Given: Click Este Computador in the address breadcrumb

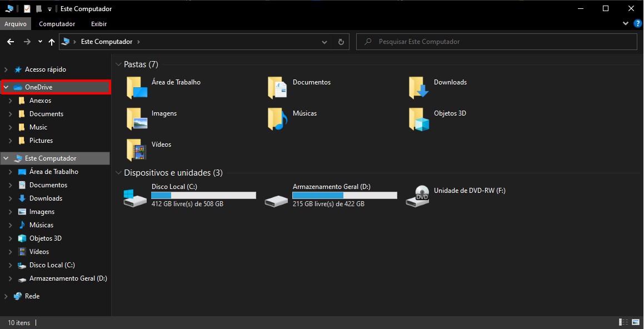Looking at the screenshot, I should (107, 42).
